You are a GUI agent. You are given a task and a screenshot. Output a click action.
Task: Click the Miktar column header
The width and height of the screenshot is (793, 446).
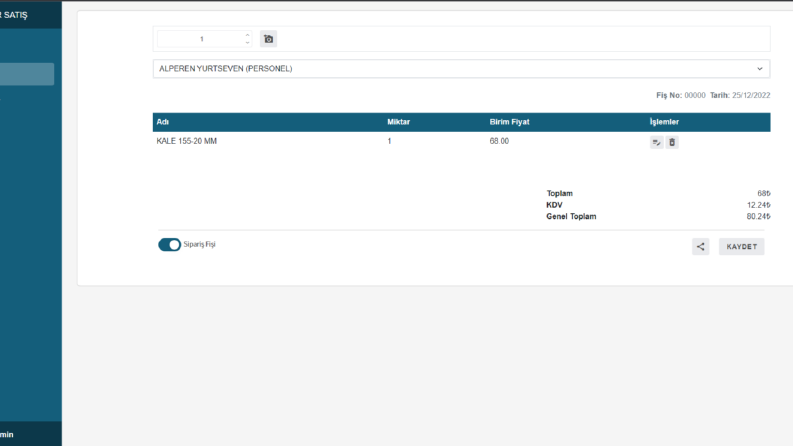click(x=399, y=122)
